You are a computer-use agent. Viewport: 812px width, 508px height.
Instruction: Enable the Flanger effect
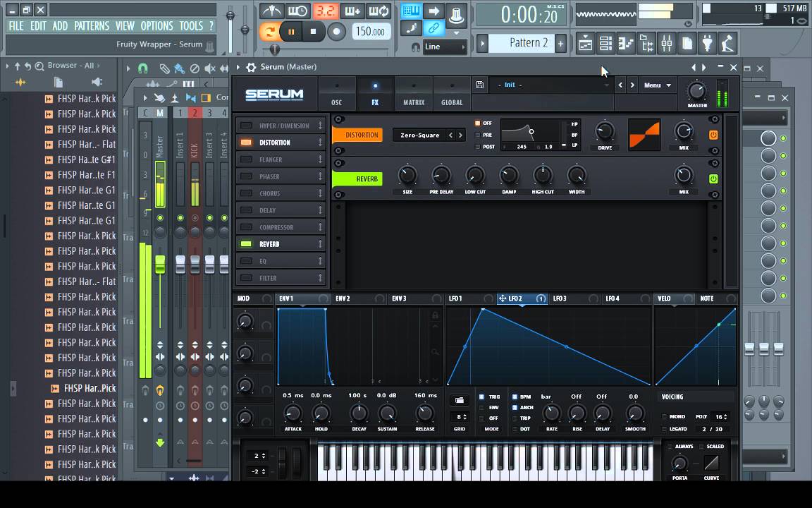click(247, 159)
